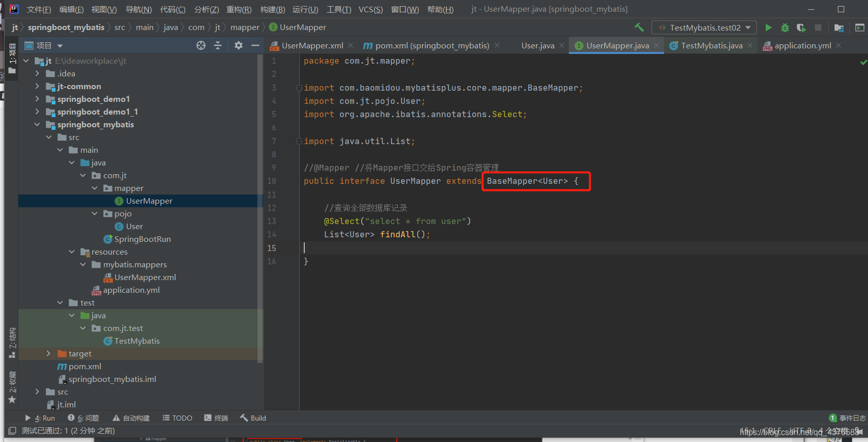Image resolution: width=868 pixels, height=442 pixels.
Task: Select UserMapper interface in project tree
Action: pos(149,201)
